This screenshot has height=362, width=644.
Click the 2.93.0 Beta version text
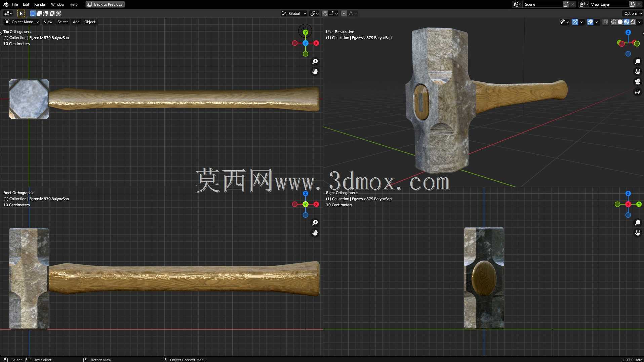point(632,360)
